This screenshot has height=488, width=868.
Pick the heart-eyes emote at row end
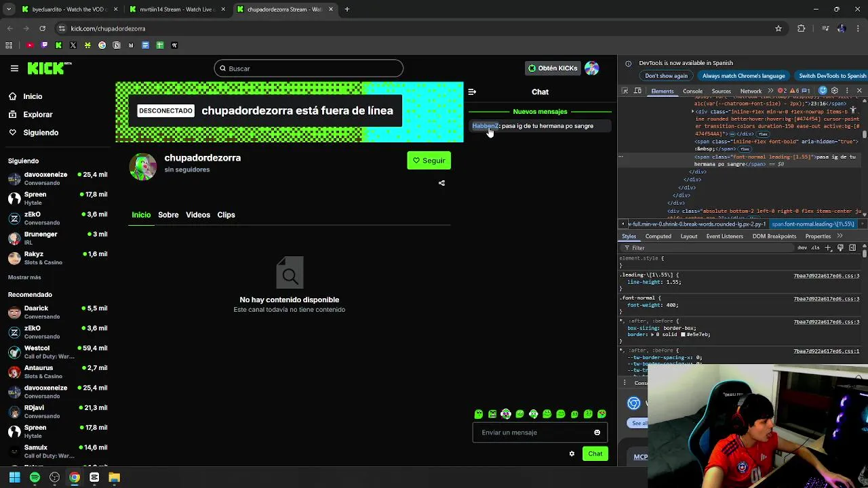[601, 414]
